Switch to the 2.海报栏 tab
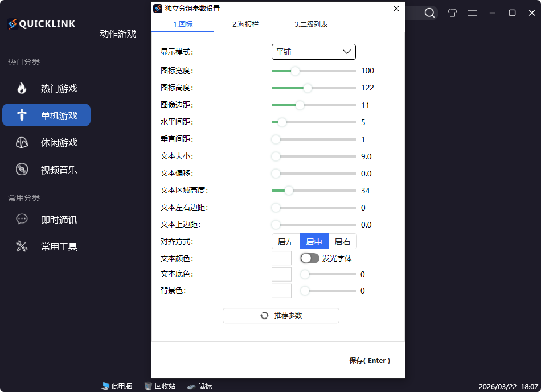The image size is (541, 392). (x=244, y=24)
